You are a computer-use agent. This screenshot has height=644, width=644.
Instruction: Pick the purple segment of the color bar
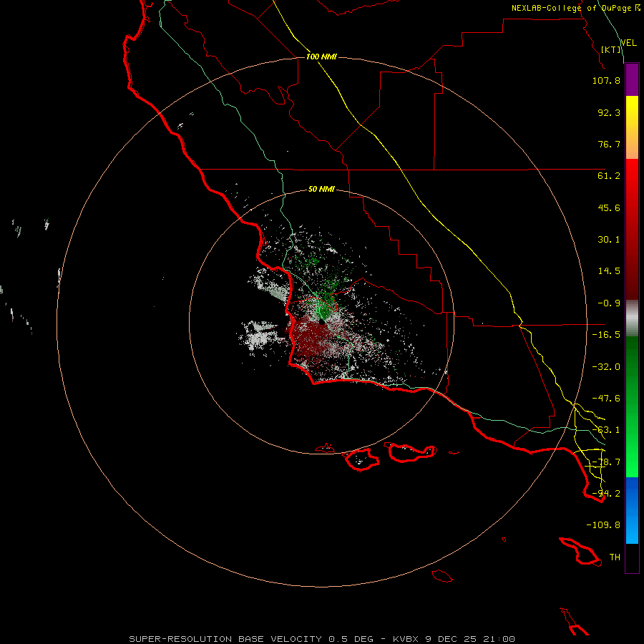click(x=632, y=80)
